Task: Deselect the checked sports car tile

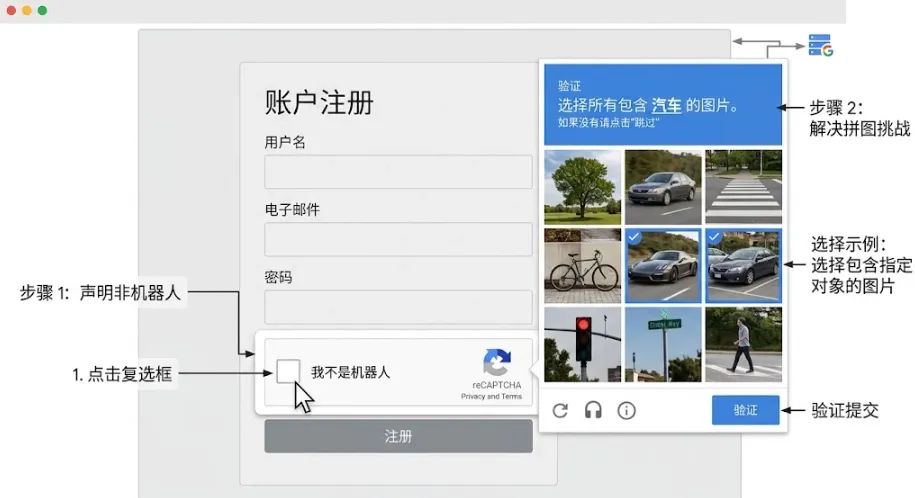Action: 663,266
